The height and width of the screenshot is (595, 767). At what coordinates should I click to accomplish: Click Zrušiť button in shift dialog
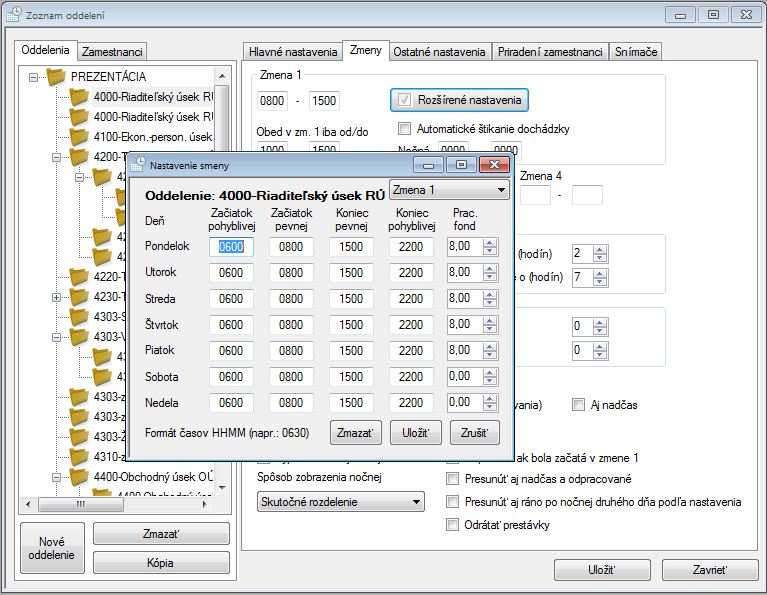[x=474, y=433]
